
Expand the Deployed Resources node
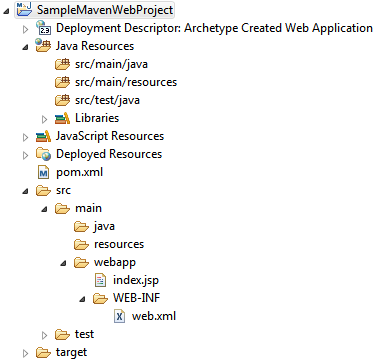[26, 155]
